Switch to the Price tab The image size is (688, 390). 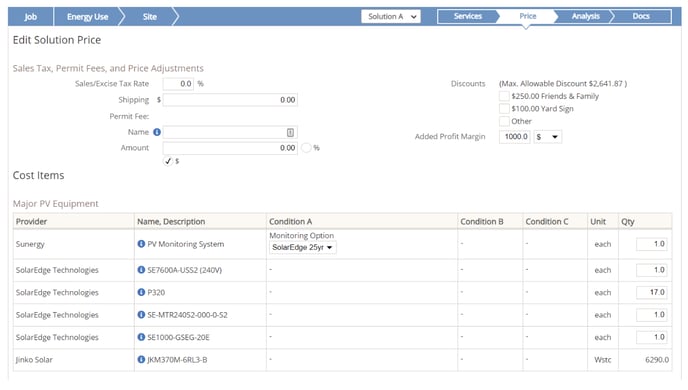pos(527,16)
